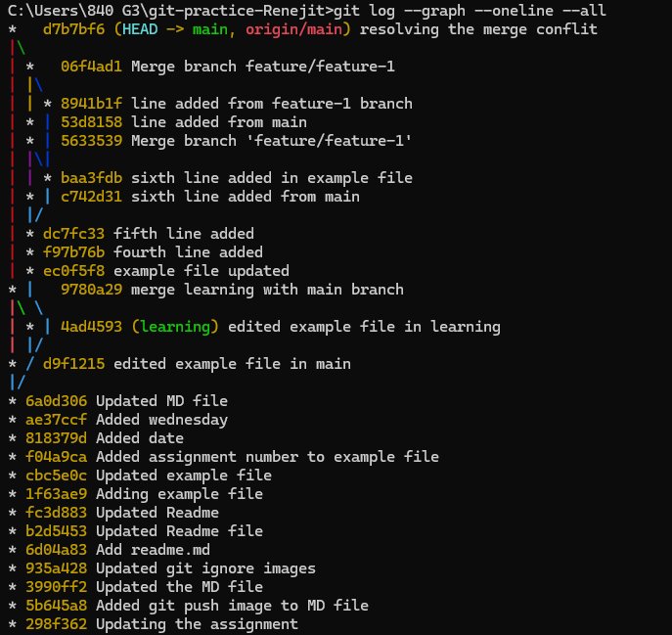The image size is (672, 635).
Task: Click commit hash 6a0d306
Action: coord(56,401)
